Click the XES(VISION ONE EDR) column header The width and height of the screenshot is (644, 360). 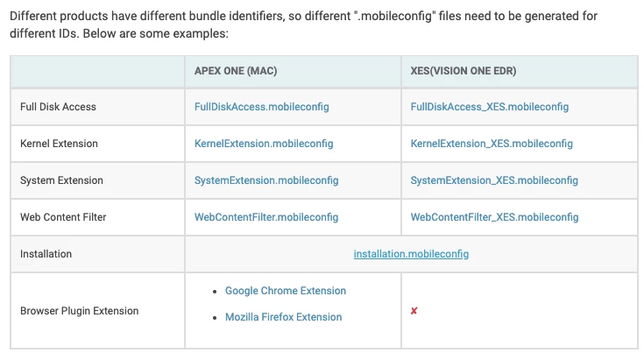tap(464, 71)
